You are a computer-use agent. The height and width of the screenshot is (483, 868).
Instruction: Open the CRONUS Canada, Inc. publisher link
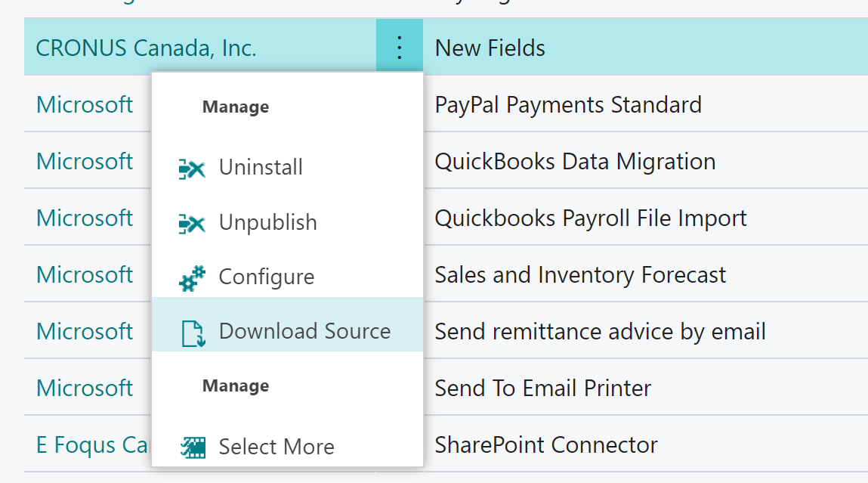point(146,48)
